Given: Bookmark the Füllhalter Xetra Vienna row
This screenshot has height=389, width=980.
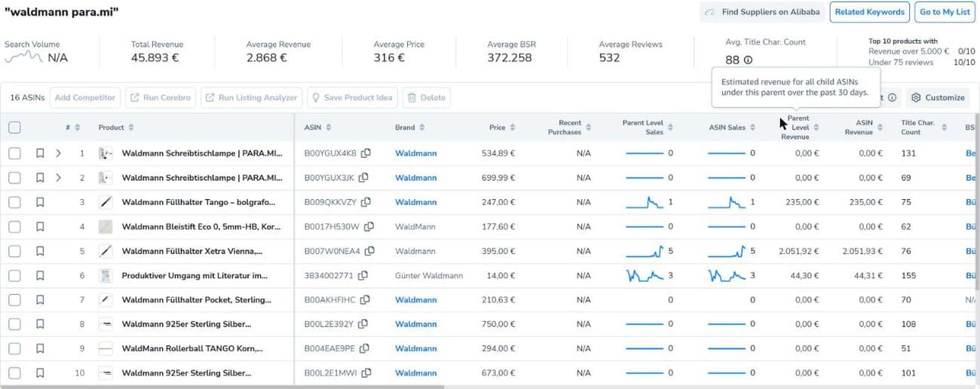Looking at the screenshot, I should (x=40, y=251).
